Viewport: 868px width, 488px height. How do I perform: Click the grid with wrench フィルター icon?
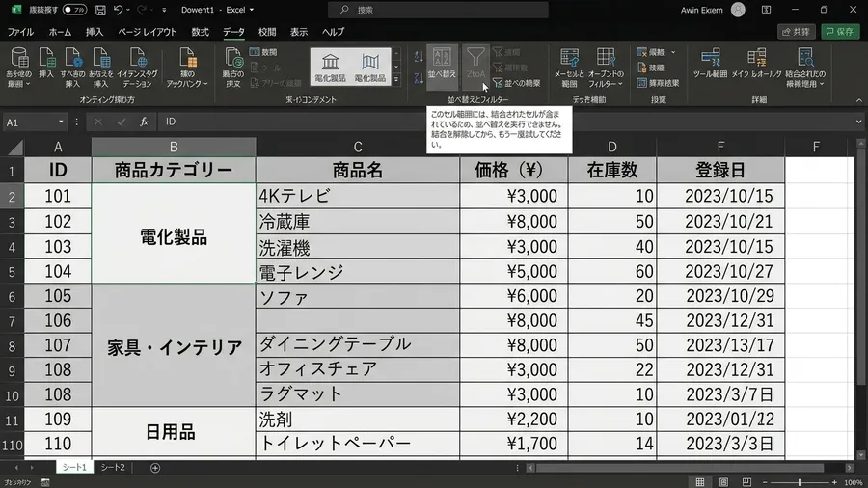(x=606, y=58)
